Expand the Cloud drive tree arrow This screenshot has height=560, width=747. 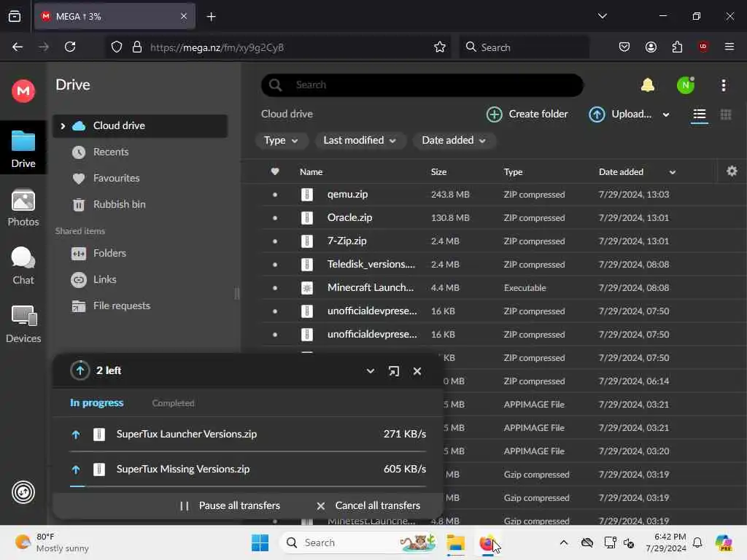(x=63, y=125)
